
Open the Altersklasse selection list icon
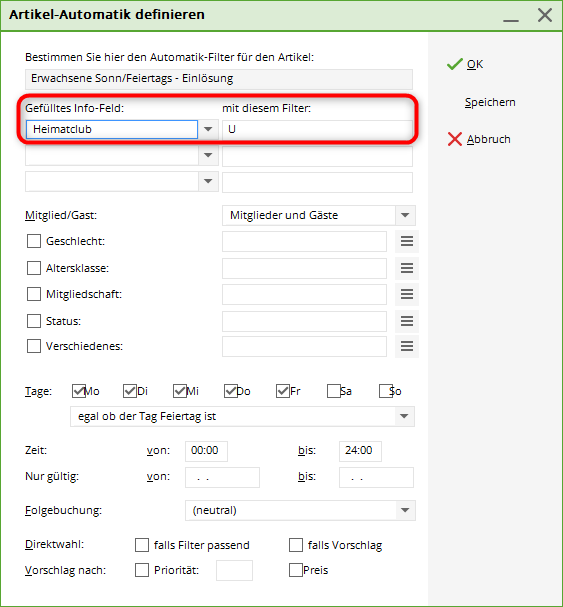point(407,268)
